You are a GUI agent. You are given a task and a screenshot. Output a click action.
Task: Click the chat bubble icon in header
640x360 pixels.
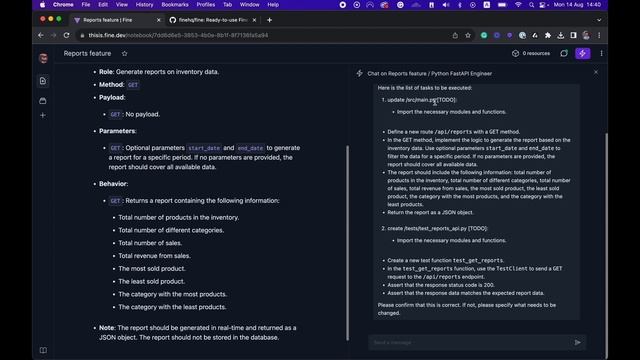click(x=564, y=53)
